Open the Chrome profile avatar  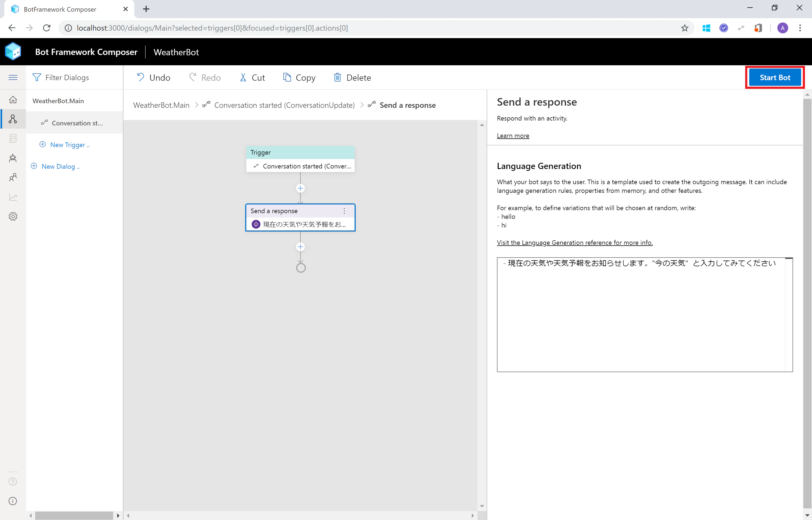783,28
